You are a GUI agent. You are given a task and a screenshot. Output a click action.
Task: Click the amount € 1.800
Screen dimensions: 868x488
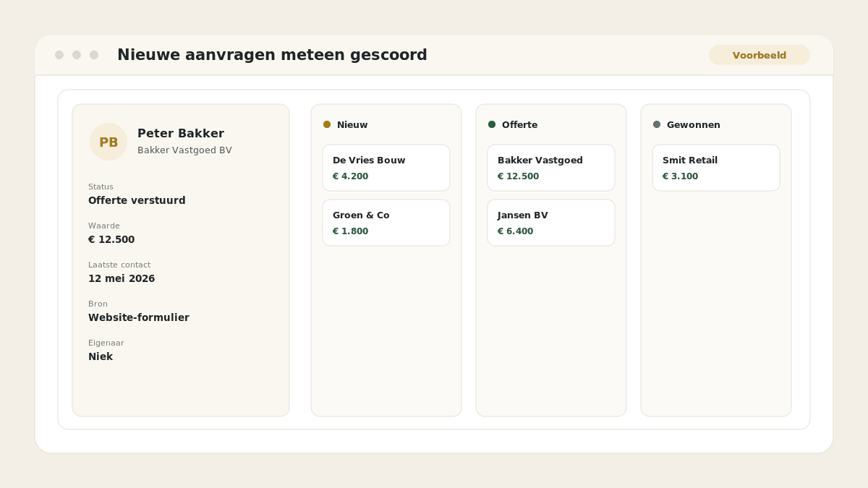click(350, 231)
